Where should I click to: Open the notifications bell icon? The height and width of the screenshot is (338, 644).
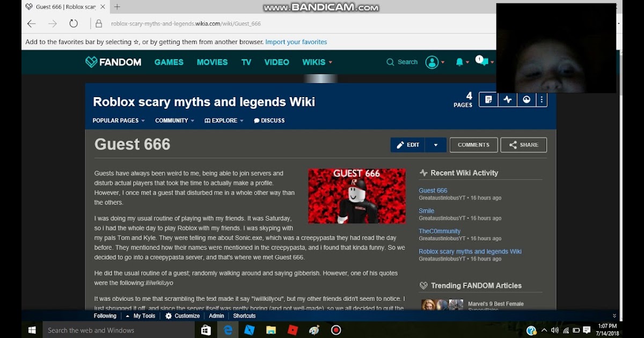[459, 62]
